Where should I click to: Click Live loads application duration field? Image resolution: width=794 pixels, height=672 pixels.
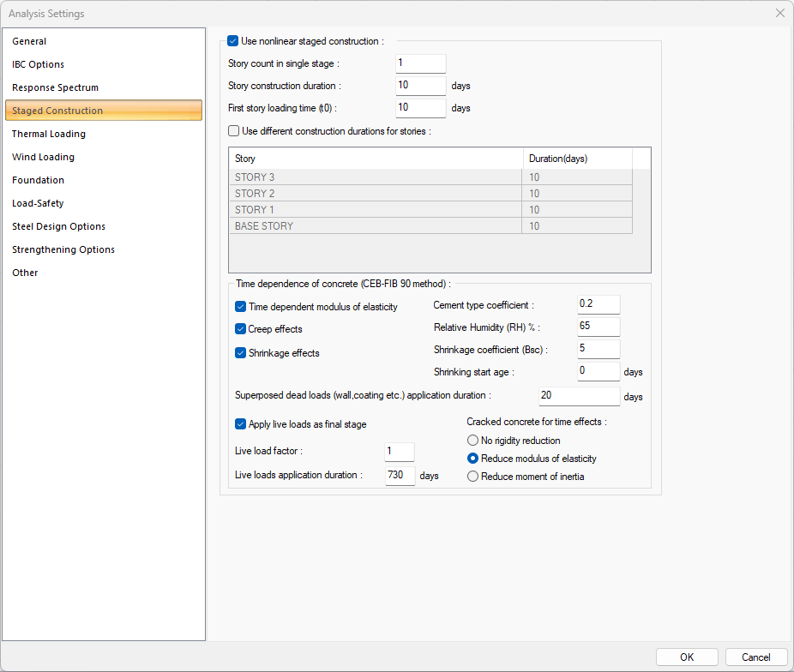coord(400,476)
